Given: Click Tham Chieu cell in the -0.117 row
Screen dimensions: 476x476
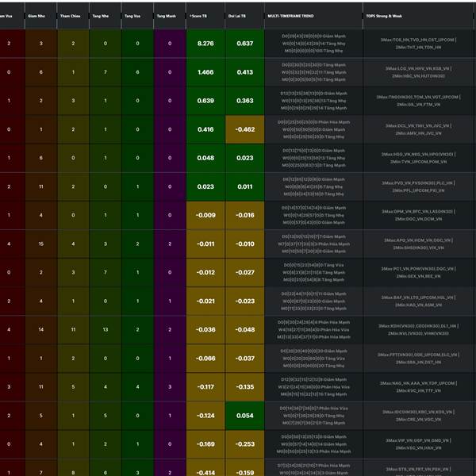Looking at the screenshot, I should (73, 387).
